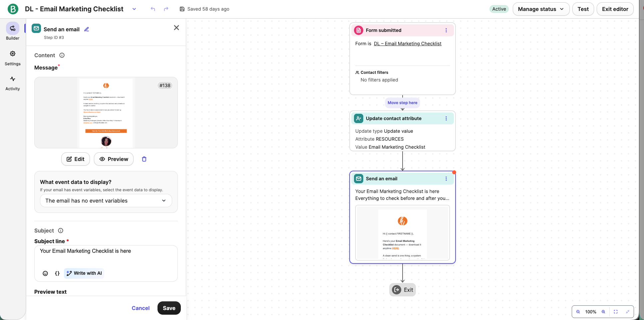This screenshot has height=320, width=644.
Task: Open the Manage status dropdown
Action: 541,9
